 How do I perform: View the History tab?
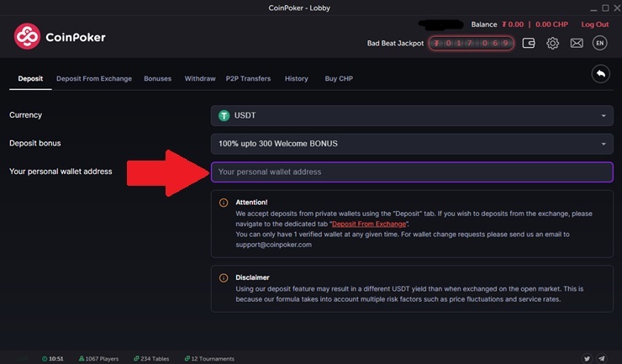click(297, 78)
